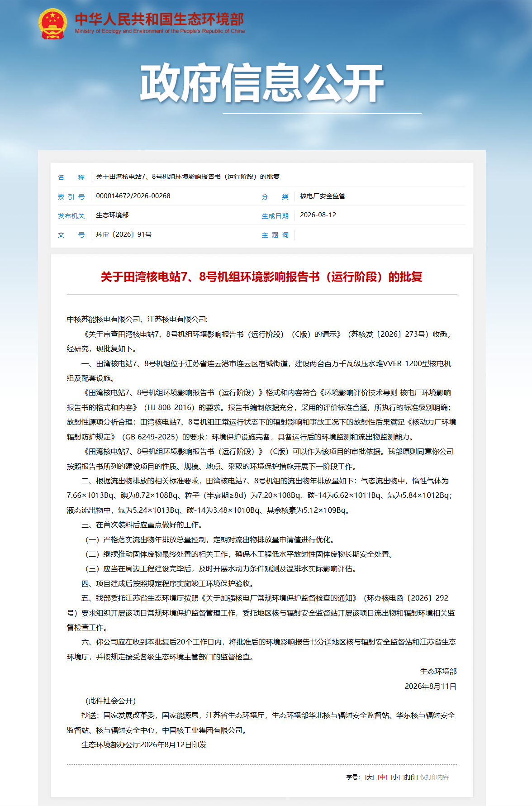Click the 名称 field label
The width and height of the screenshot is (532, 806).
coord(71,177)
